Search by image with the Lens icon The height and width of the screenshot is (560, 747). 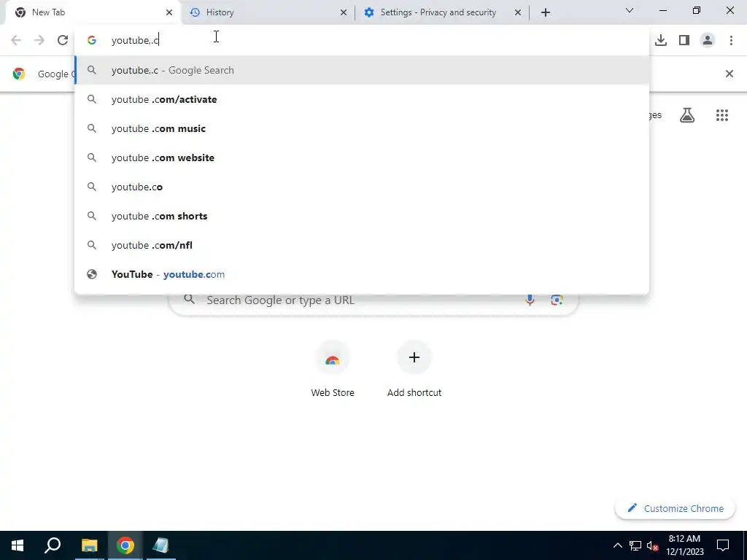point(557,300)
